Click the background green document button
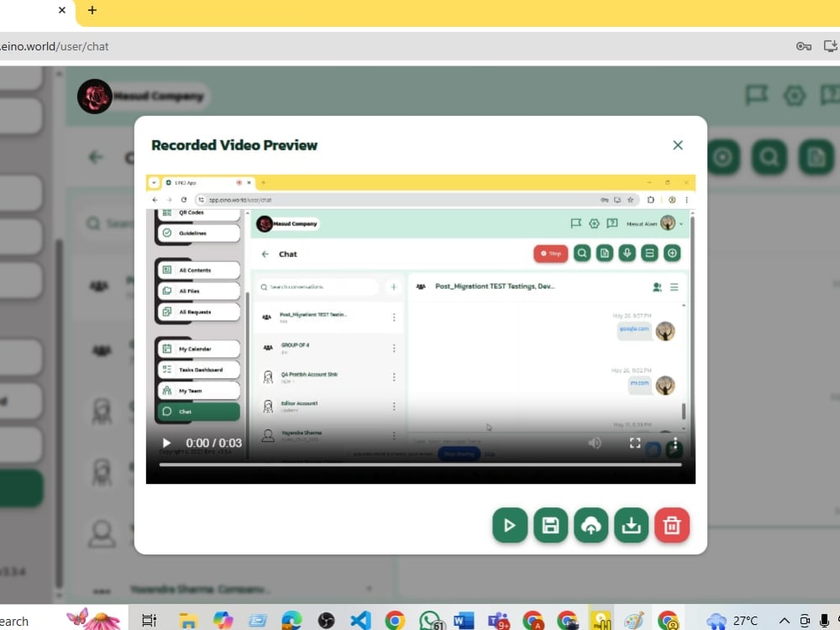 coord(816,157)
